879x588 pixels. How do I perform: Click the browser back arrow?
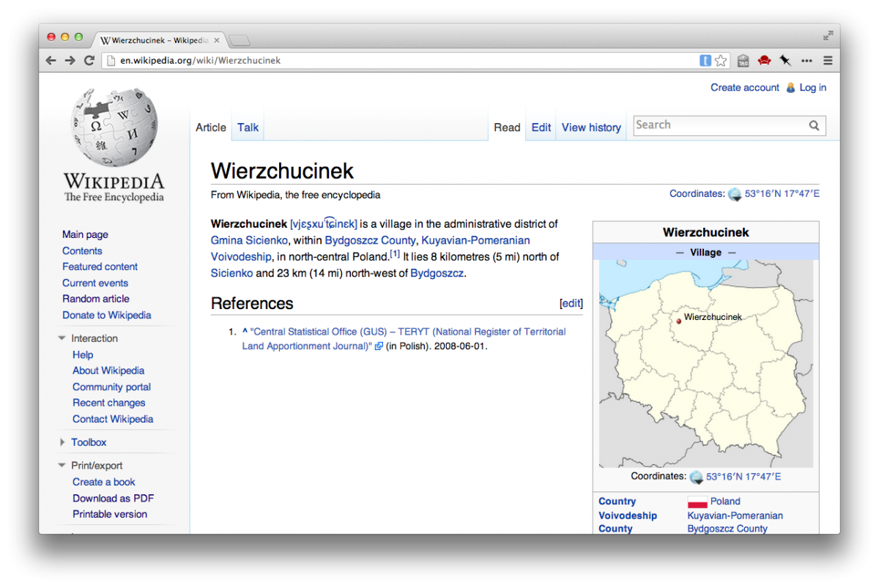[51, 61]
